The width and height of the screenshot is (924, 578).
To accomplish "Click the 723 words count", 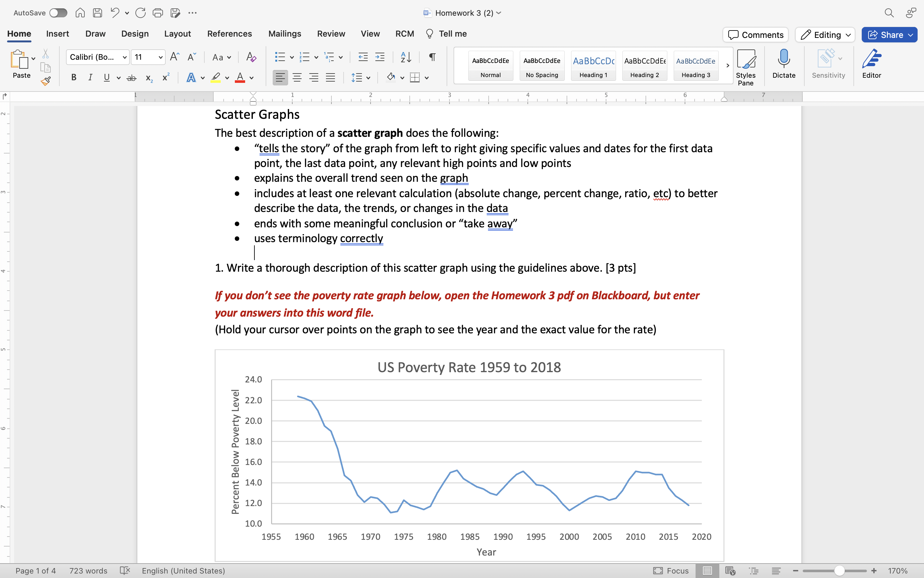I will click(88, 571).
